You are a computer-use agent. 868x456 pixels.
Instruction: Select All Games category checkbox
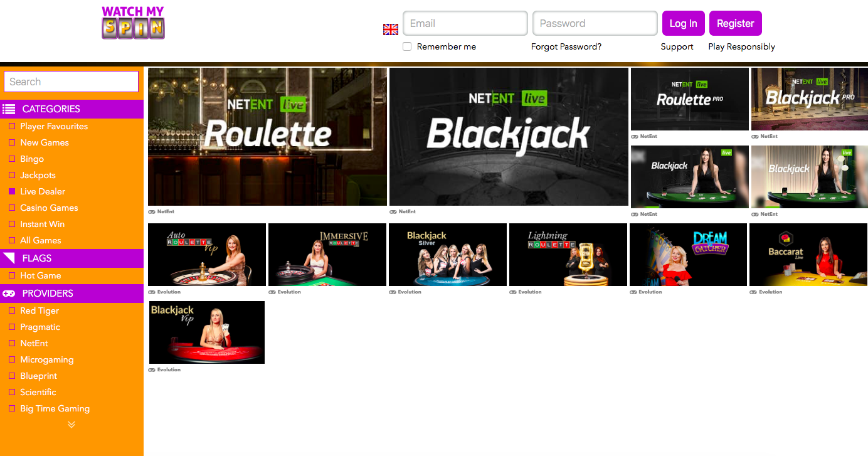coord(12,240)
